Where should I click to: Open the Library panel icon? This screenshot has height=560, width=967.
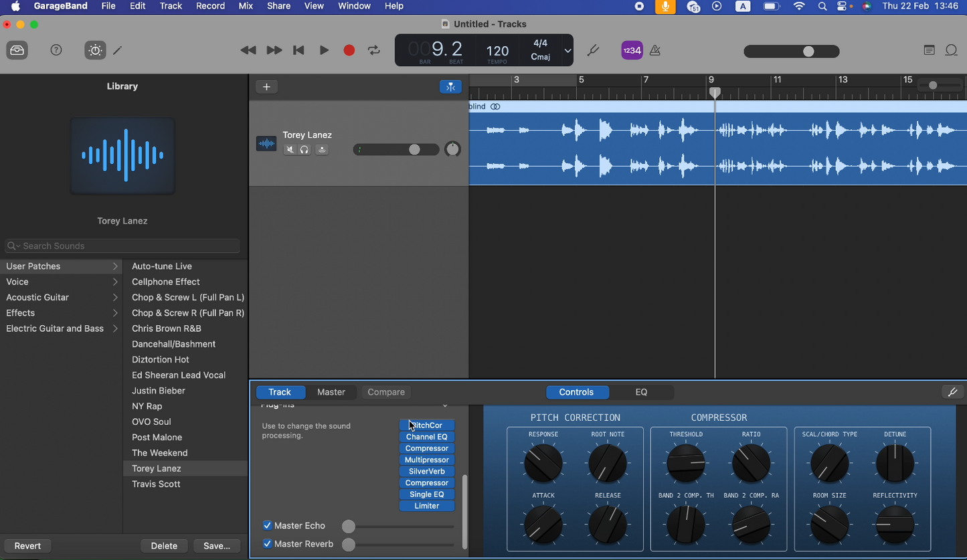(x=17, y=51)
